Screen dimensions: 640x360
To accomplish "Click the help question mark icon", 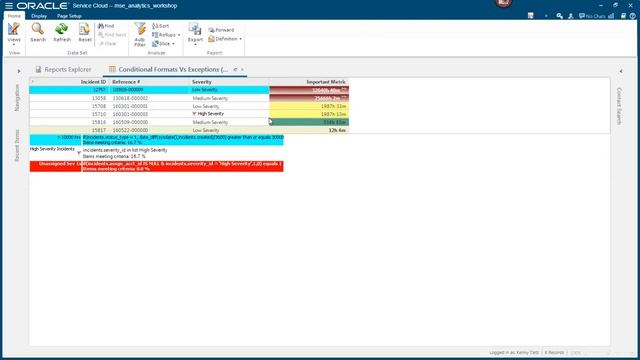I will point(632,16).
